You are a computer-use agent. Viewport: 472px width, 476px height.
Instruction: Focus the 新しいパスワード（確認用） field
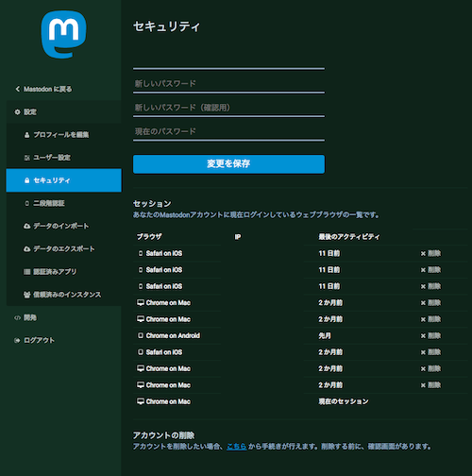tap(228, 108)
